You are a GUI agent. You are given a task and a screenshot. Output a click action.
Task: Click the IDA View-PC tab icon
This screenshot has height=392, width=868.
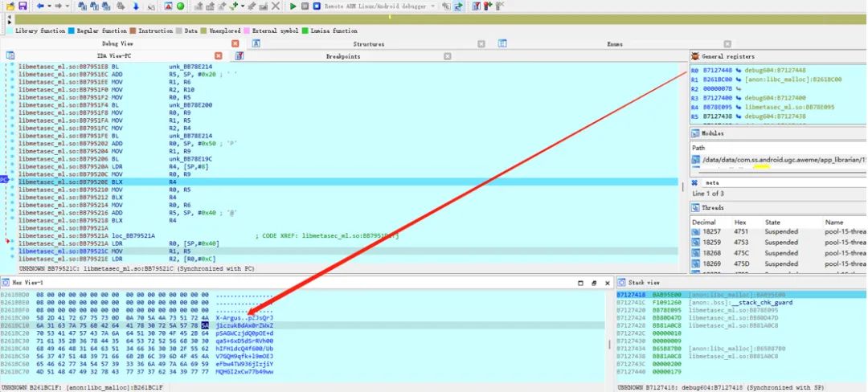click(10, 56)
